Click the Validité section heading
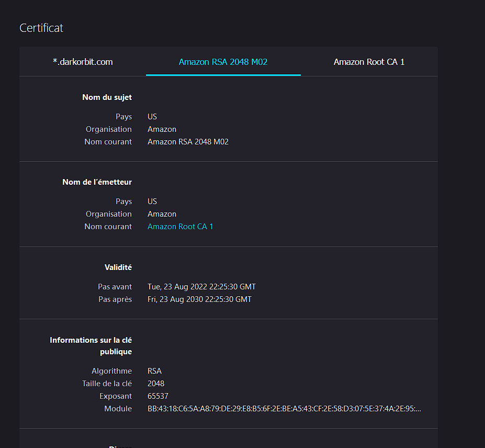 (118, 267)
